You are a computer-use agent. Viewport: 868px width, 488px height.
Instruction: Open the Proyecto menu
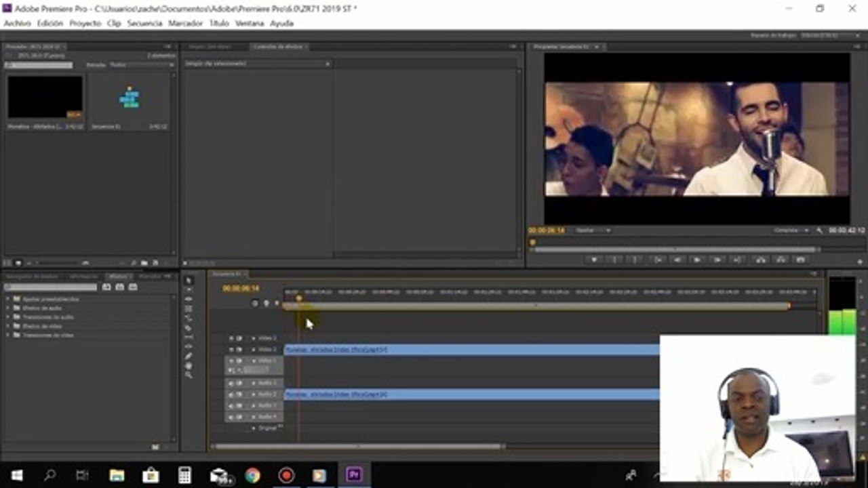point(85,23)
